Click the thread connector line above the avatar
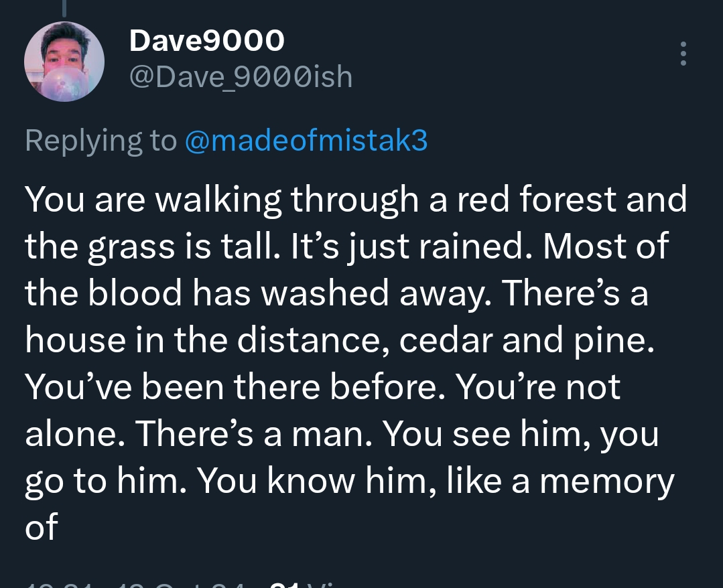This screenshot has width=723, height=588. (65, 7)
